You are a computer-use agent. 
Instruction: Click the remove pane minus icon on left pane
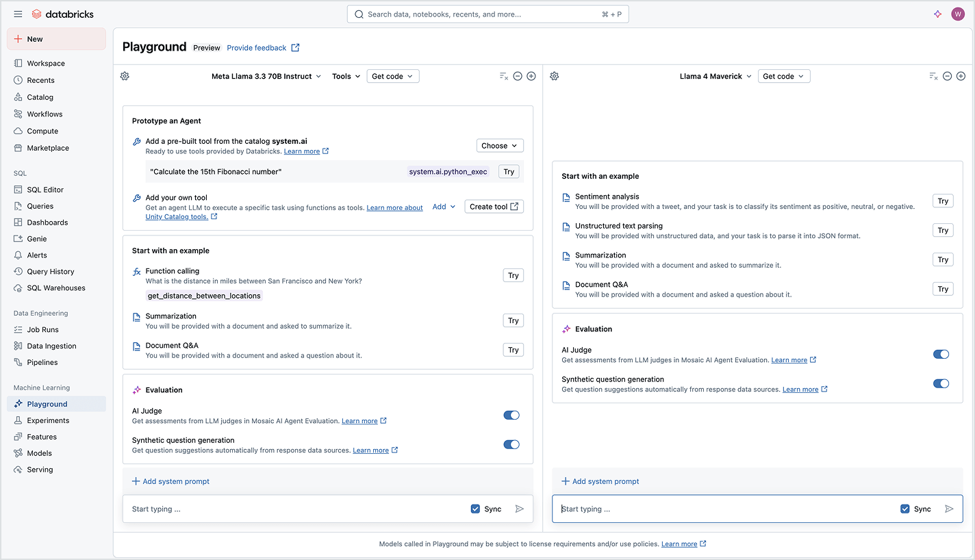coord(518,76)
